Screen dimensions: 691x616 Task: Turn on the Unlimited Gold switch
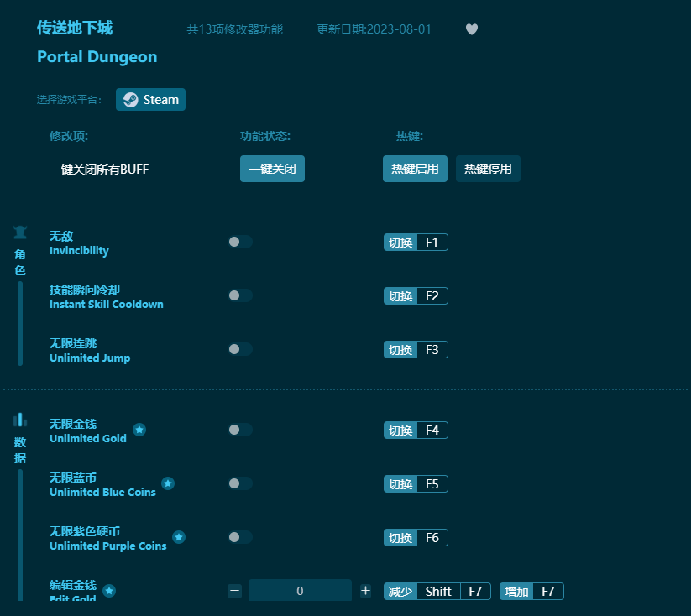(x=241, y=429)
